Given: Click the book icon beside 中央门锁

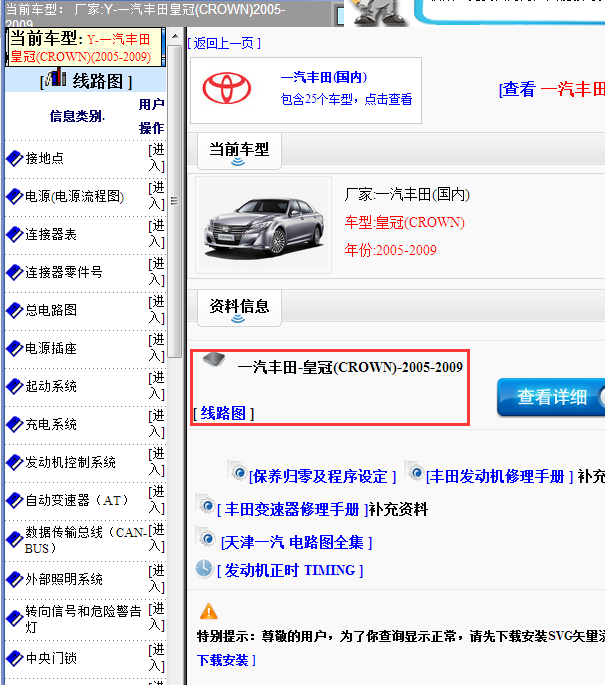Looking at the screenshot, I should (14, 658).
